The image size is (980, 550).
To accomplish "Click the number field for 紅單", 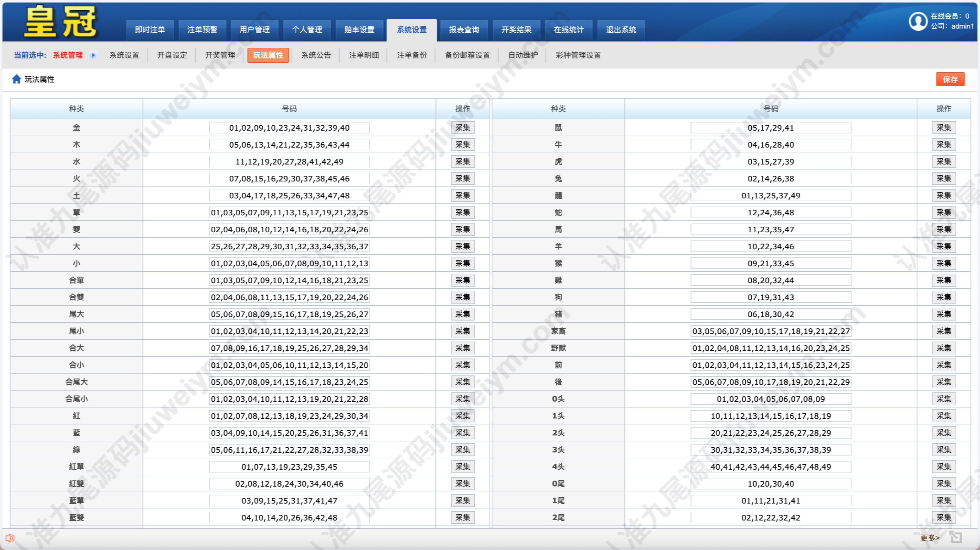I will (289, 466).
